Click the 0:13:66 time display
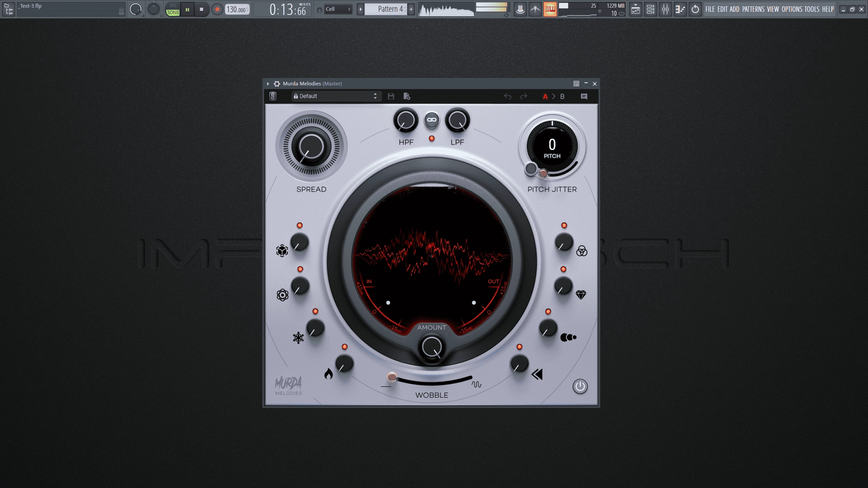Screen dimensions: 868x488 click(x=288, y=9)
